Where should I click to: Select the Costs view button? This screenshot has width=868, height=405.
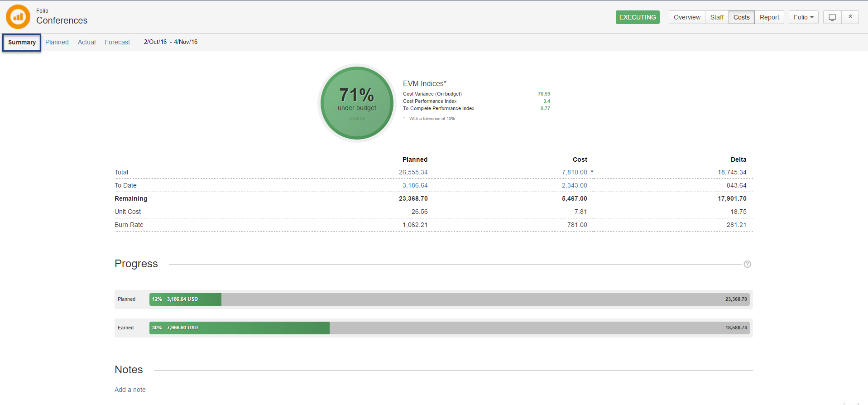(x=741, y=17)
